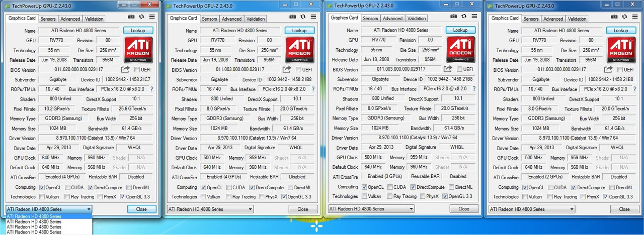This screenshot has height=235, width=644.
Task: Click the refresh icon in the 2 GPUs window
Action: pos(624,17)
